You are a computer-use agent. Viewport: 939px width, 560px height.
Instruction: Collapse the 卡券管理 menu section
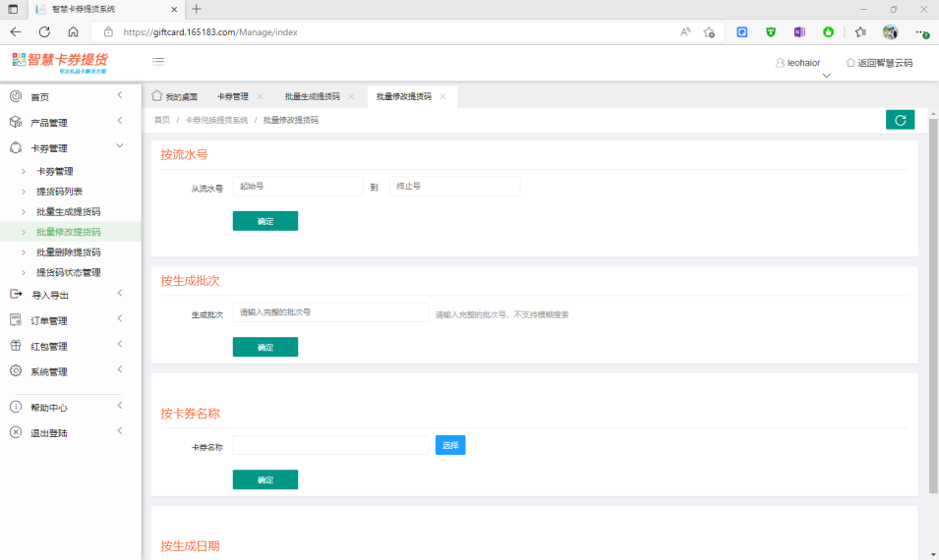(69, 148)
